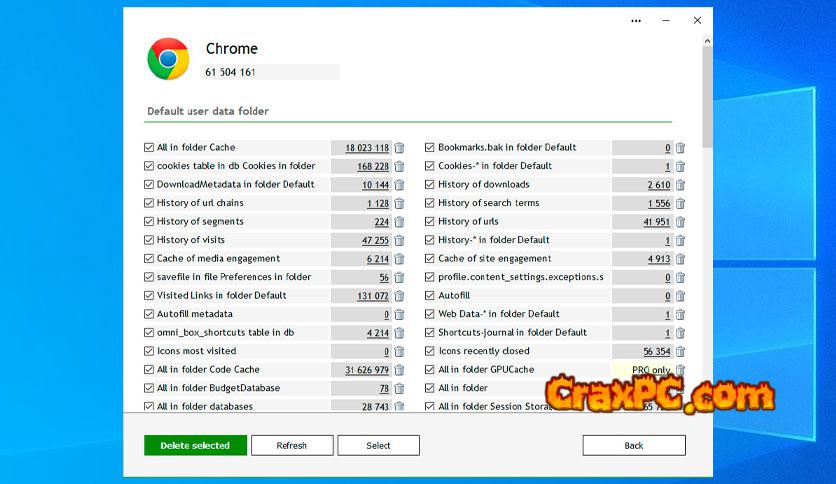The width and height of the screenshot is (836, 484).
Task: Click the Select button
Action: pos(378,445)
